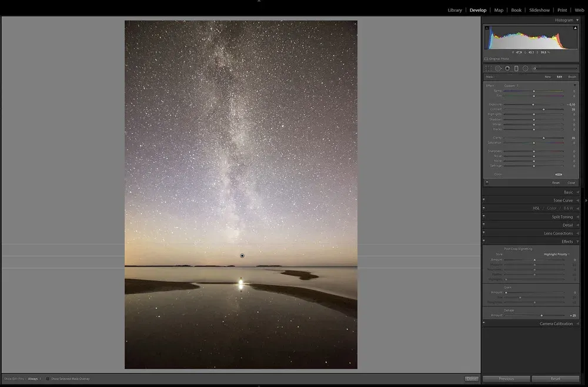
Task: Select HSL in the HSL/Color/B&W panel header
Action: pyautogui.click(x=536, y=208)
